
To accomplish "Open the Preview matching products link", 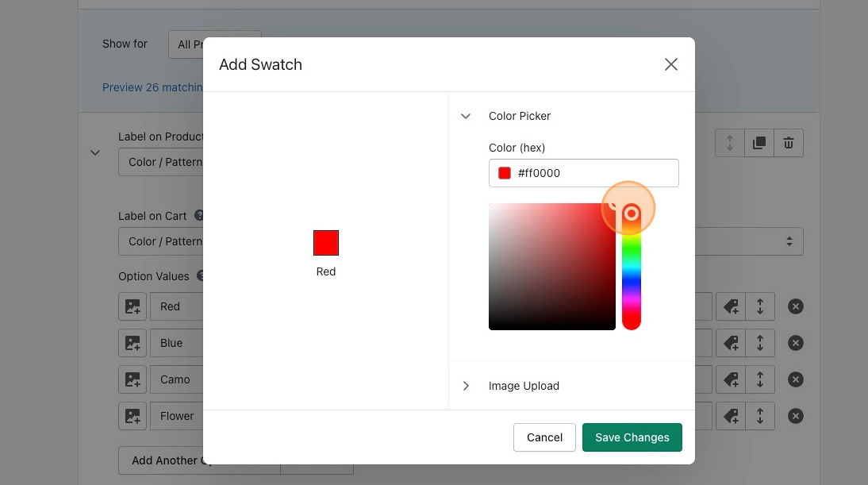I will [152, 87].
